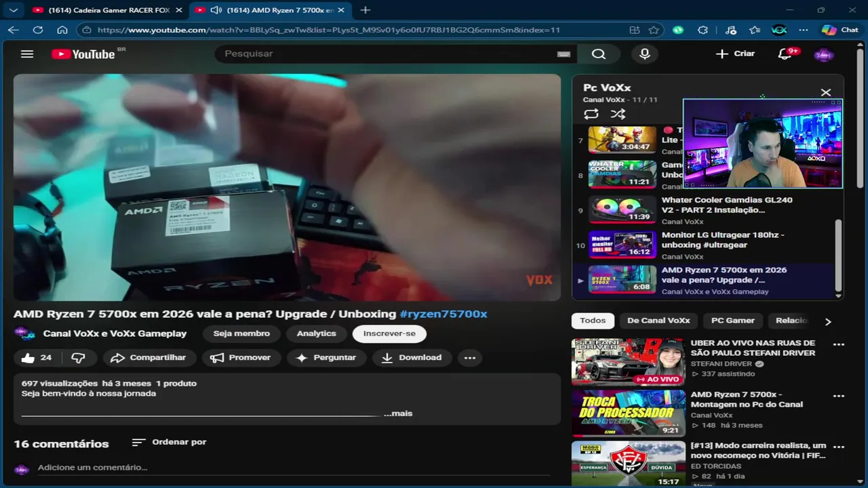Like the video with thumbs up
Image resolution: width=868 pixels, height=488 pixels.
click(x=37, y=358)
